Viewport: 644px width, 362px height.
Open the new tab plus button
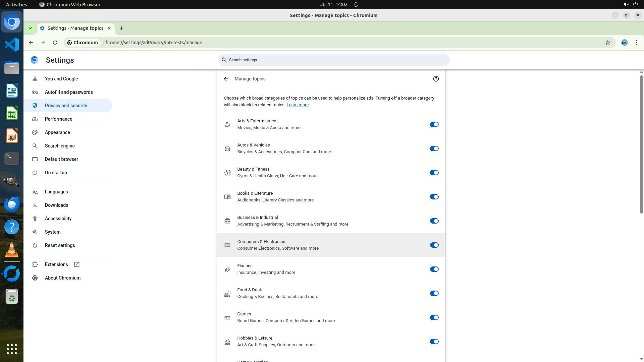tap(121, 28)
